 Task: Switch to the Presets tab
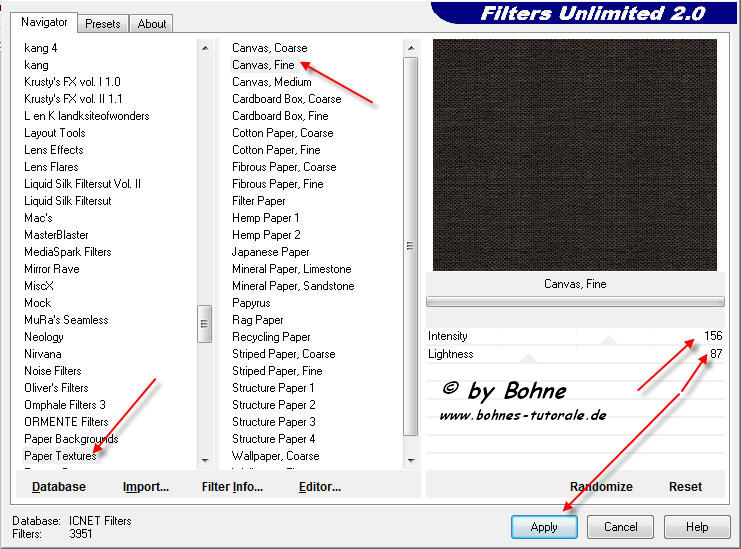pos(103,23)
